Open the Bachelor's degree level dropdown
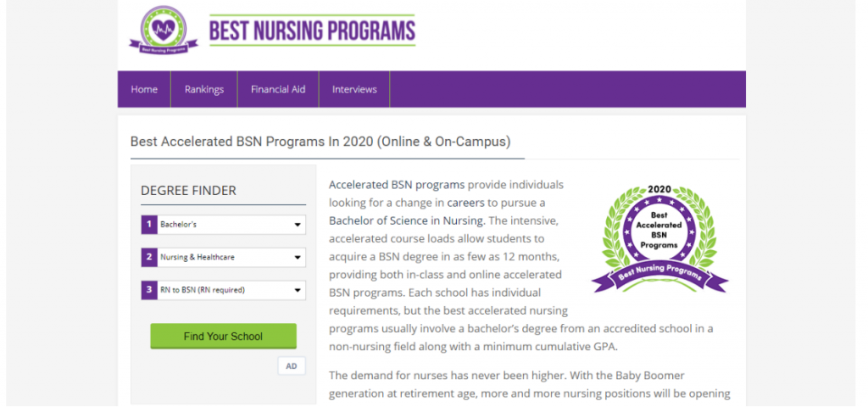Screen dimensions: 868x407 [231, 225]
